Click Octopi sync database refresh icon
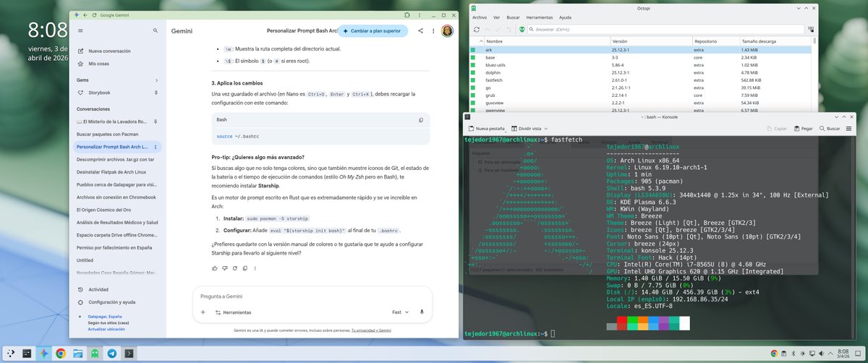Image resolution: width=868 pixels, height=363 pixels. click(x=477, y=30)
